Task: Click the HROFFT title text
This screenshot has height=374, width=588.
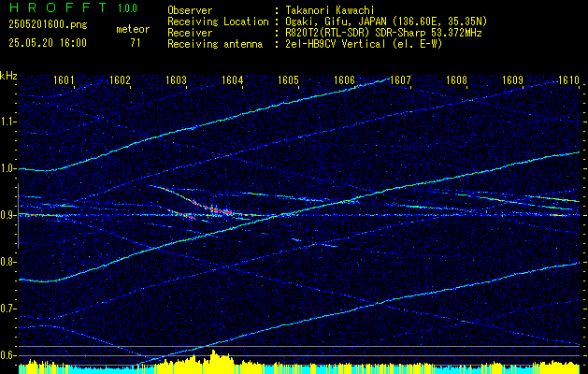Action: [58, 7]
